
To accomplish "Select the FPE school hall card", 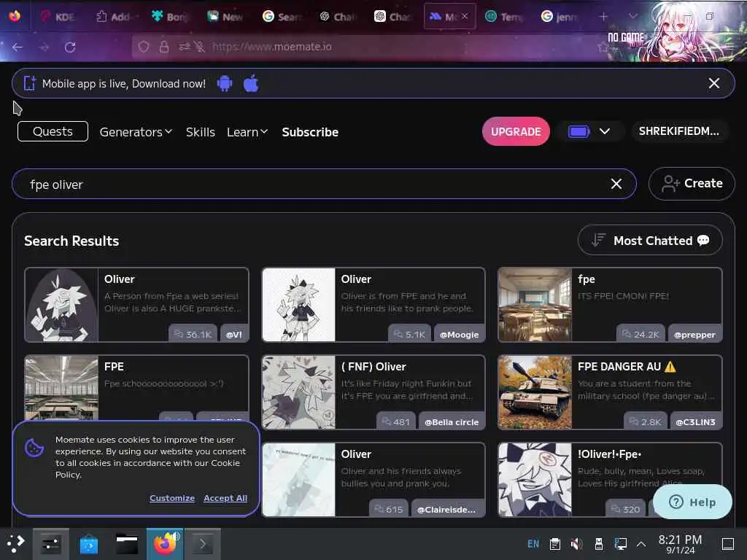I will tap(136, 387).
